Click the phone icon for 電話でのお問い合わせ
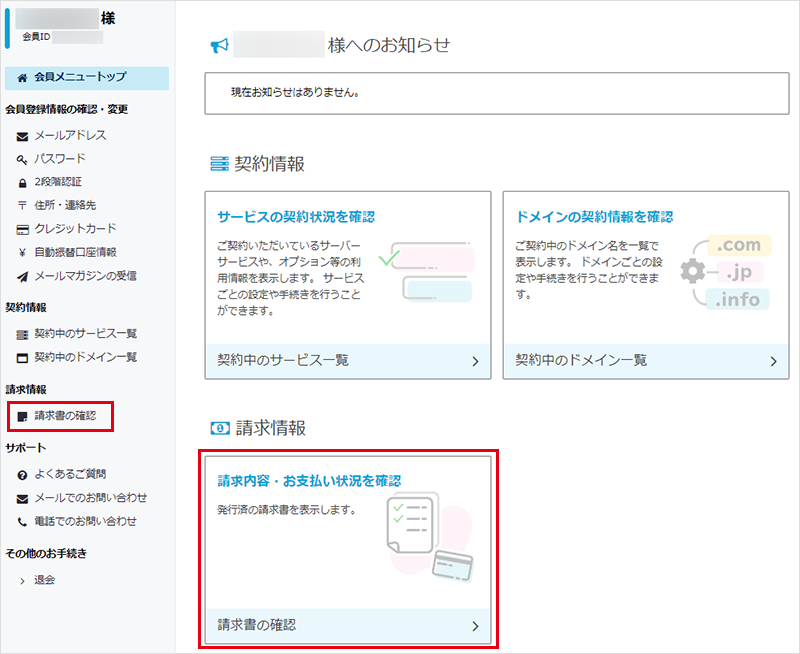Viewport: 800px width, 654px height. click(22, 522)
